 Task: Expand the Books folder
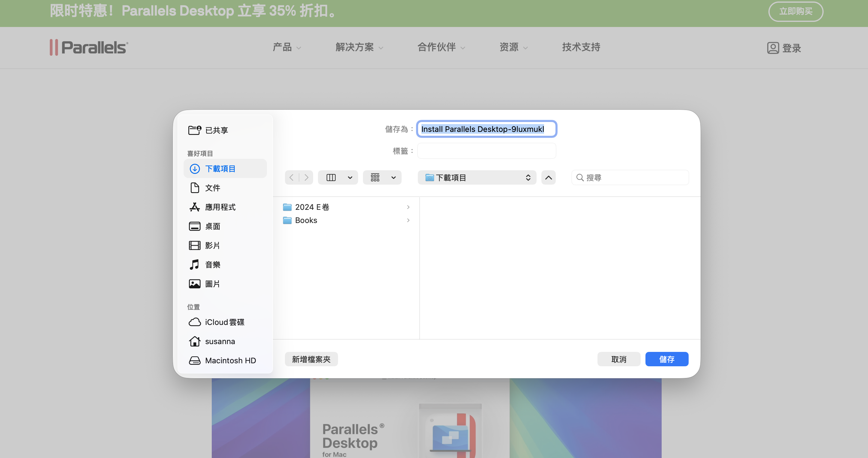306,220
